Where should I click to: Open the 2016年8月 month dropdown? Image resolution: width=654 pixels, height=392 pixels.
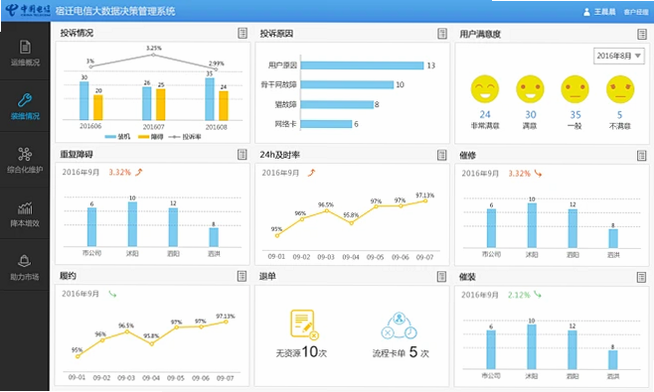point(619,56)
